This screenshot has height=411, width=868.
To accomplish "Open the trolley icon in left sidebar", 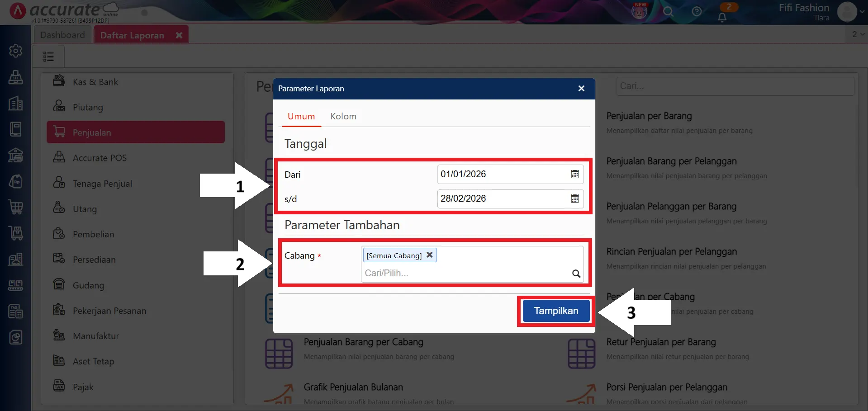I will [x=16, y=233].
